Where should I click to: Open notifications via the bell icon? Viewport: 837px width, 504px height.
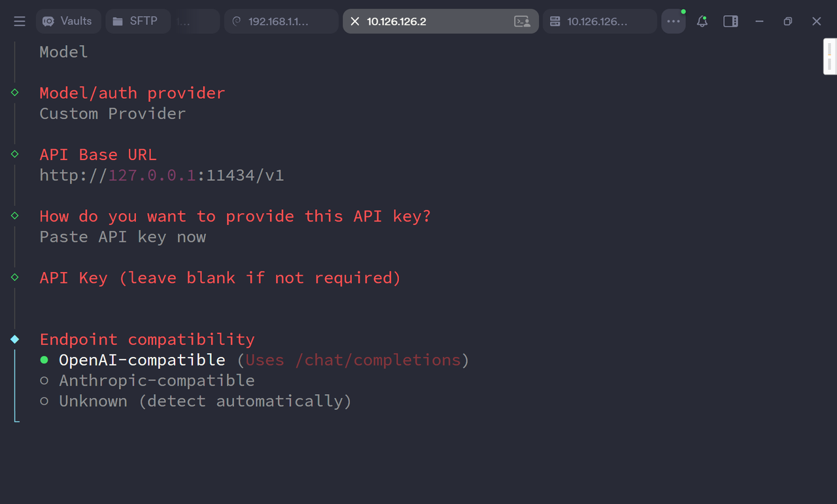coord(702,21)
